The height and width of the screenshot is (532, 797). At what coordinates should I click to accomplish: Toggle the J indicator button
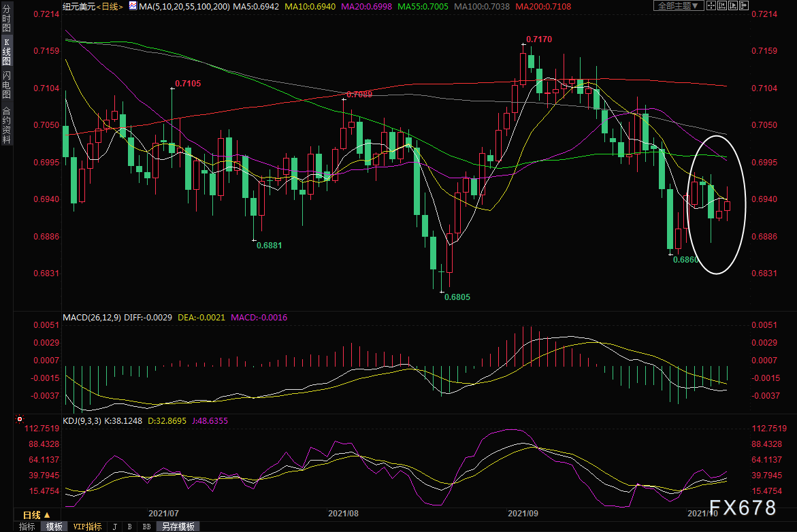(x=114, y=527)
